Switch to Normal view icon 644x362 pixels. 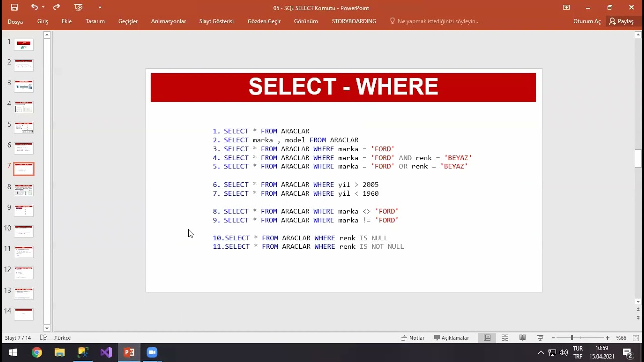click(x=487, y=338)
